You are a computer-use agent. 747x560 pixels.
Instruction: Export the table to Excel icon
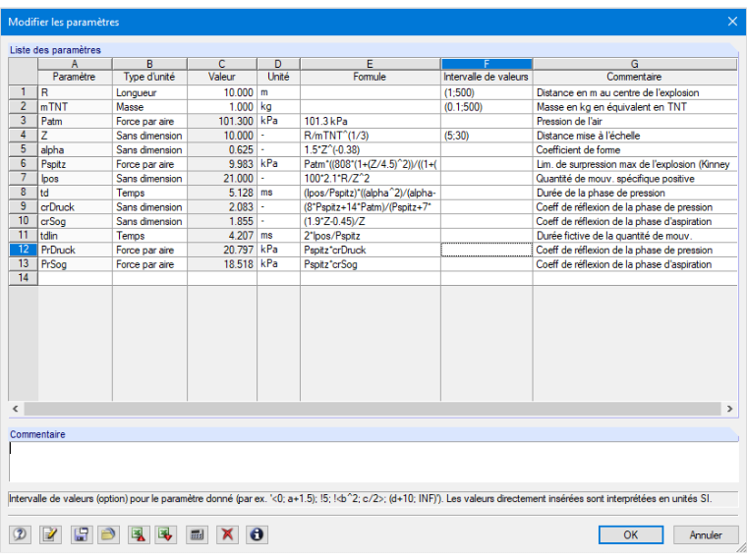point(139,534)
